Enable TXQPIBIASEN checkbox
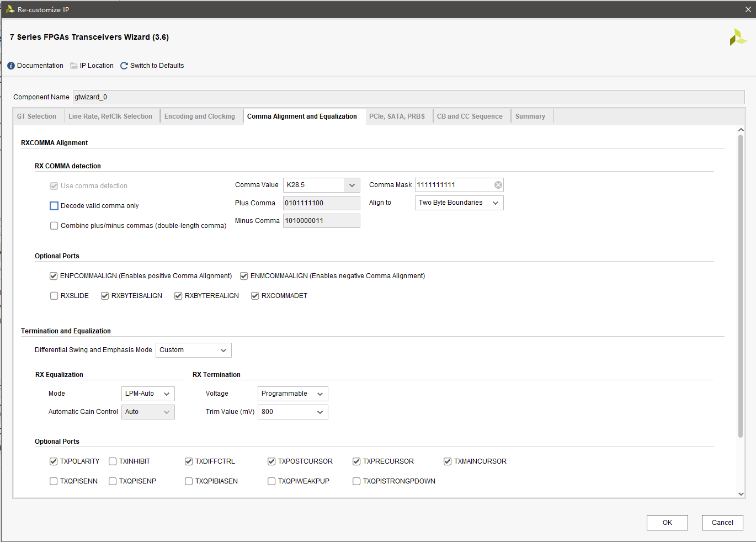 [189, 481]
